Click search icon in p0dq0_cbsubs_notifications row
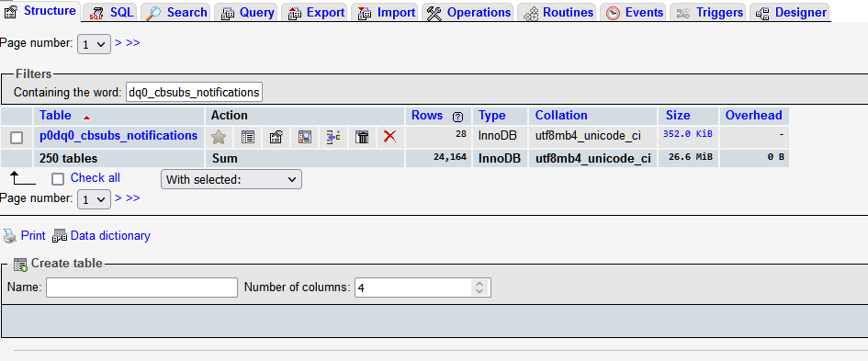The image size is (868, 361). click(x=305, y=137)
